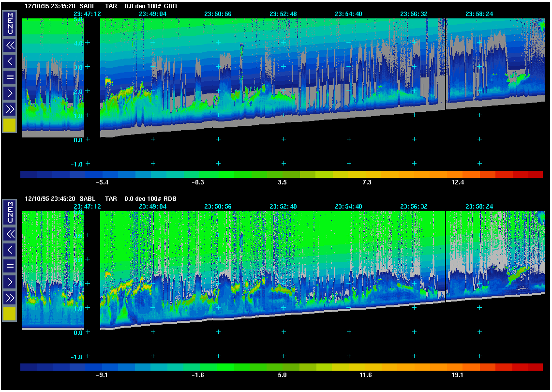552x392 pixels.
Task: Open the MENU button in the GDB panel
Action: [x=10, y=23]
